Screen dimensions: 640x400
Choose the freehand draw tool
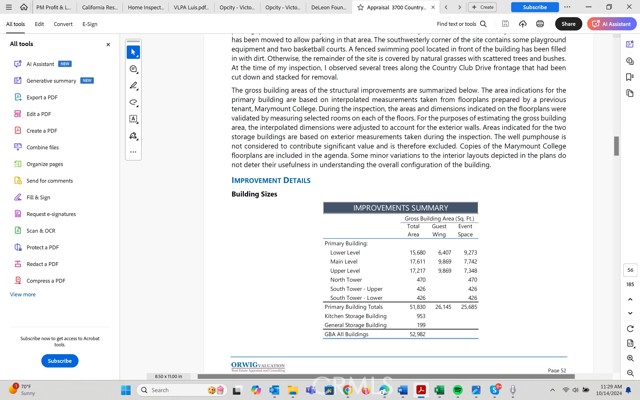[x=133, y=102]
